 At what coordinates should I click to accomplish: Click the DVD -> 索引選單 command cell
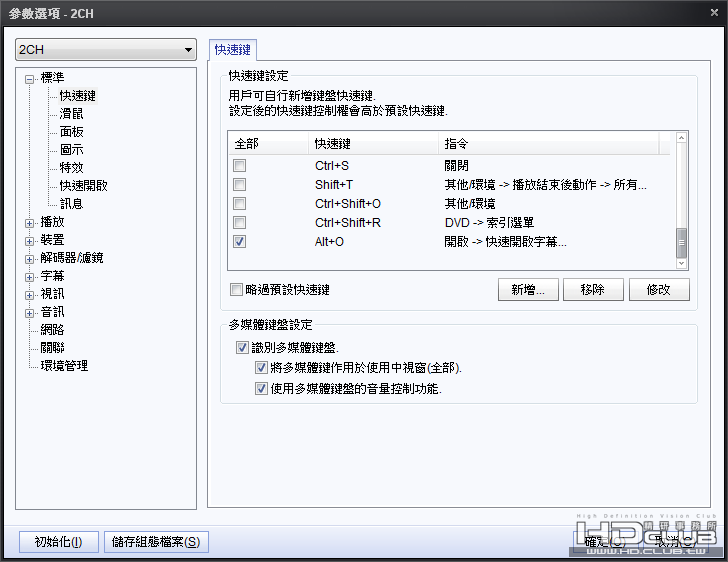[489, 223]
